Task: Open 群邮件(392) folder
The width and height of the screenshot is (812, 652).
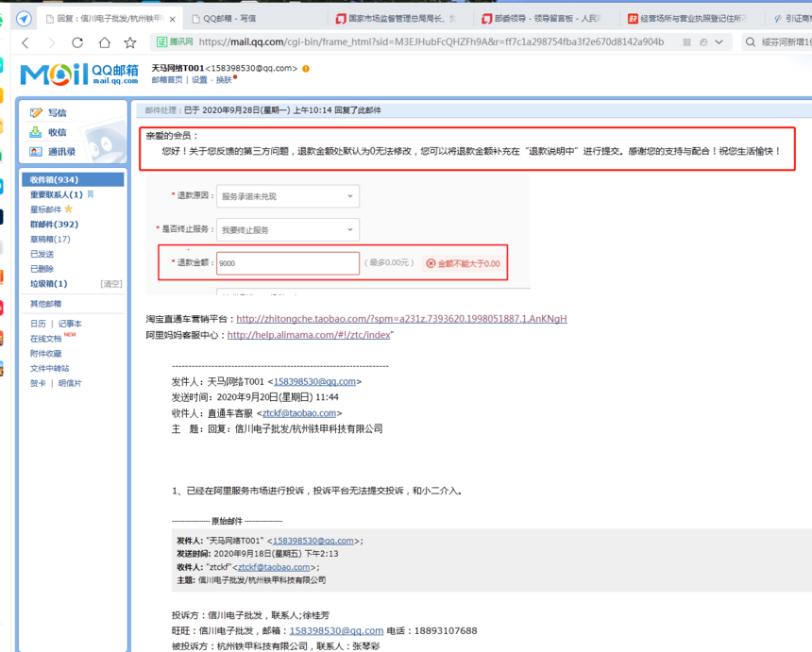Action: coord(55,224)
